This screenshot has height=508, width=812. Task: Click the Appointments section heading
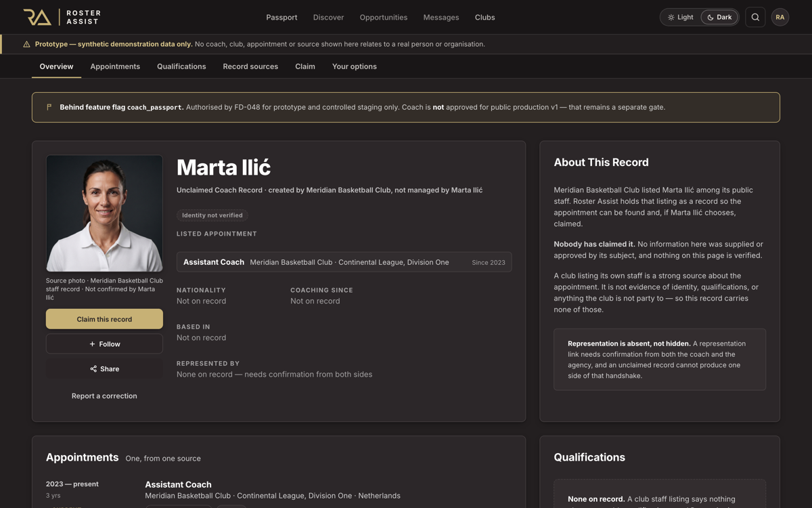pos(82,457)
